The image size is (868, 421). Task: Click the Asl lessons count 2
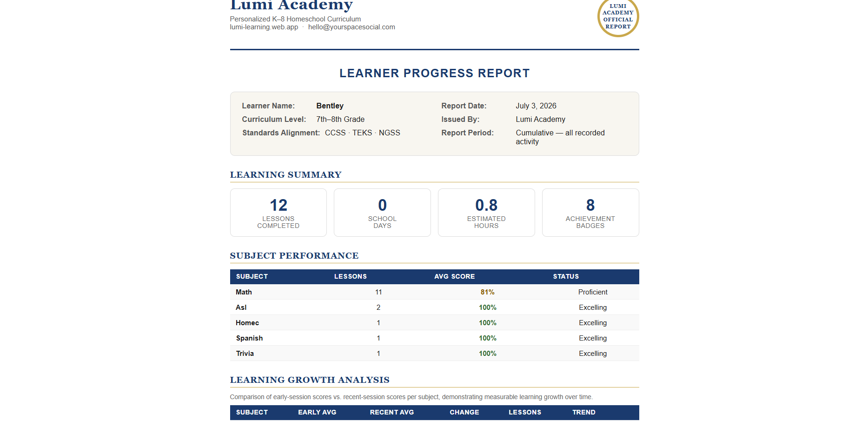[x=378, y=307]
